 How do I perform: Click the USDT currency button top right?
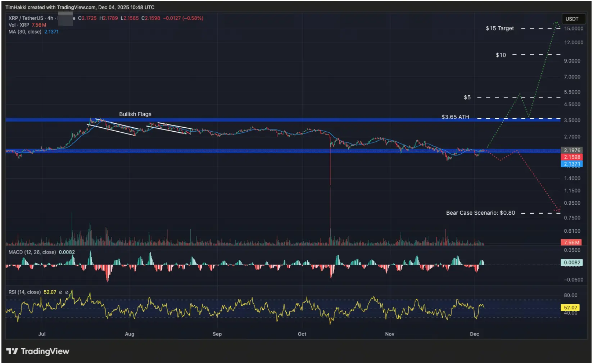click(x=574, y=19)
